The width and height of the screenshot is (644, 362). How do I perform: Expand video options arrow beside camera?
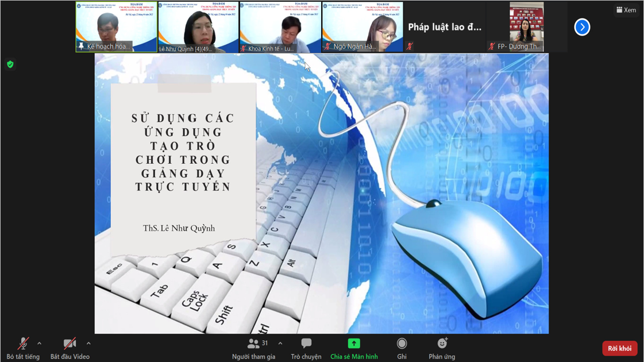click(88, 344)
